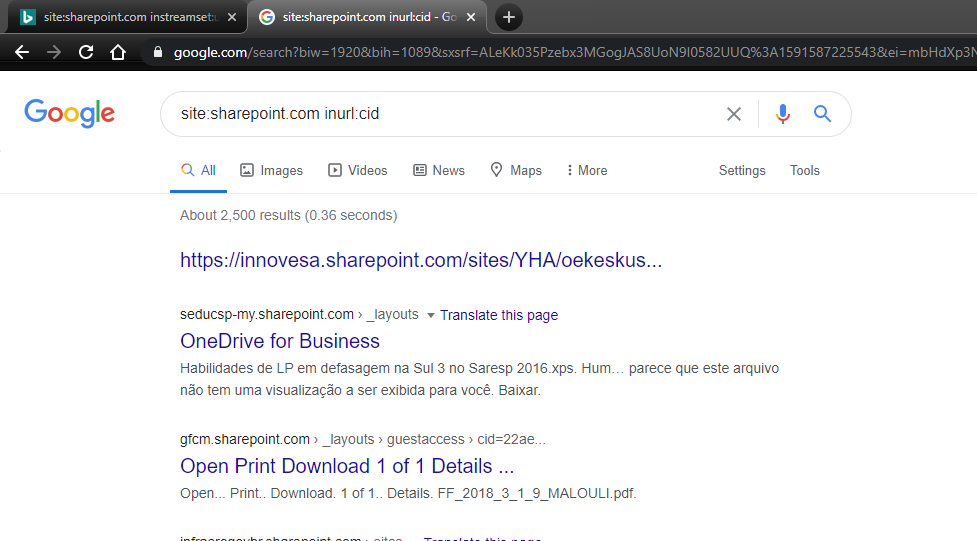Click the browser forward arrow
The width and height of the screenshot is (977, 541).
coord(54,52)
